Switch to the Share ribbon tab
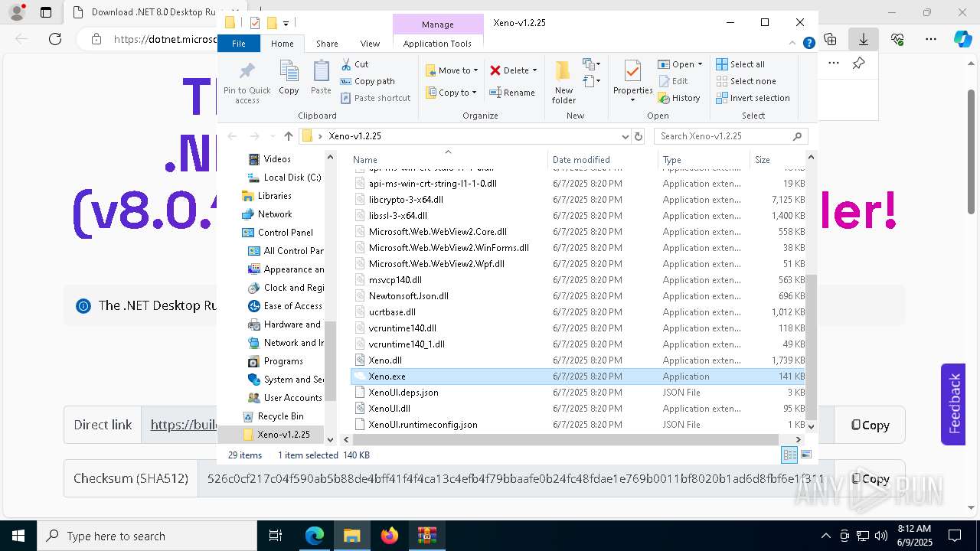 click(x=327, y=44)
